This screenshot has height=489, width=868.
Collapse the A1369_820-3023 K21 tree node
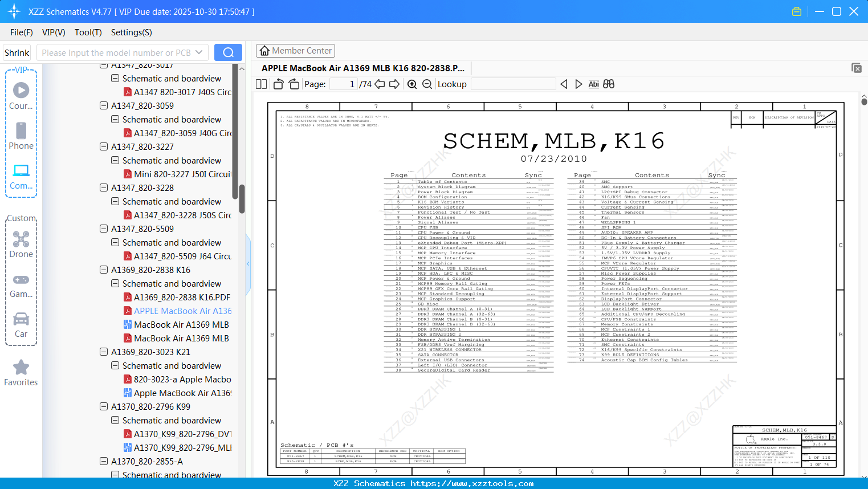104,352
